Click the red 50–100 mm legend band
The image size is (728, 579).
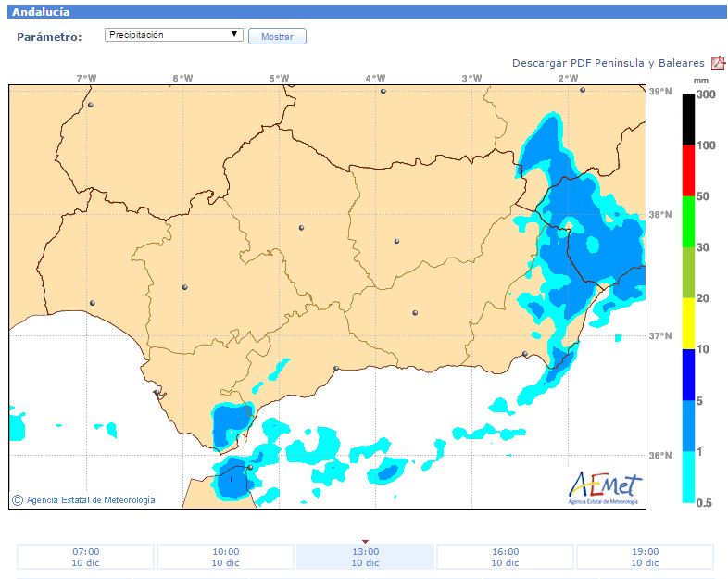tap(688, 170)
